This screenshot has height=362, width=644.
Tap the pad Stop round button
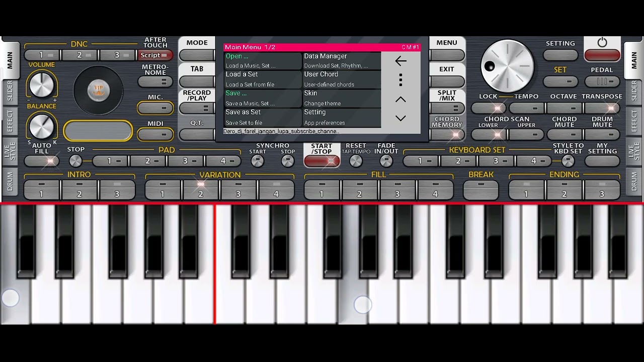click(75, 161)
